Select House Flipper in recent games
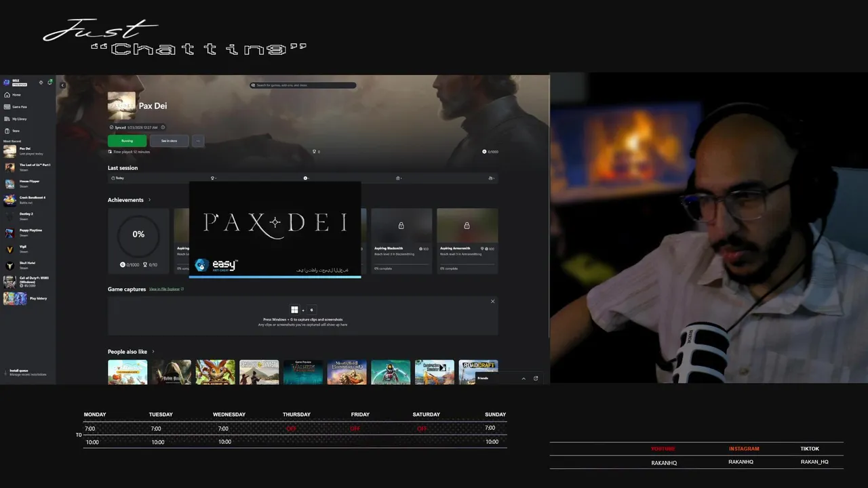Viewport: 868px width, 488px height. [x=27, y=184]
